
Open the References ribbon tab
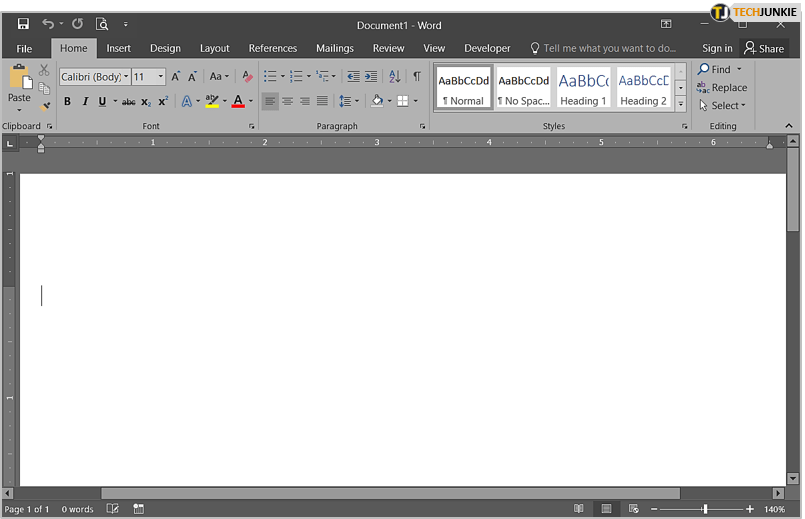[x=272, y=48]
